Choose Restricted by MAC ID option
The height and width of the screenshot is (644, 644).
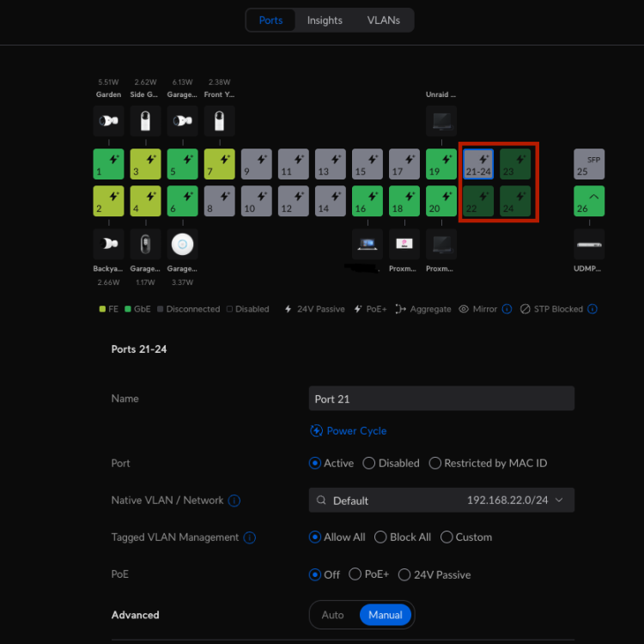(435, 464)
